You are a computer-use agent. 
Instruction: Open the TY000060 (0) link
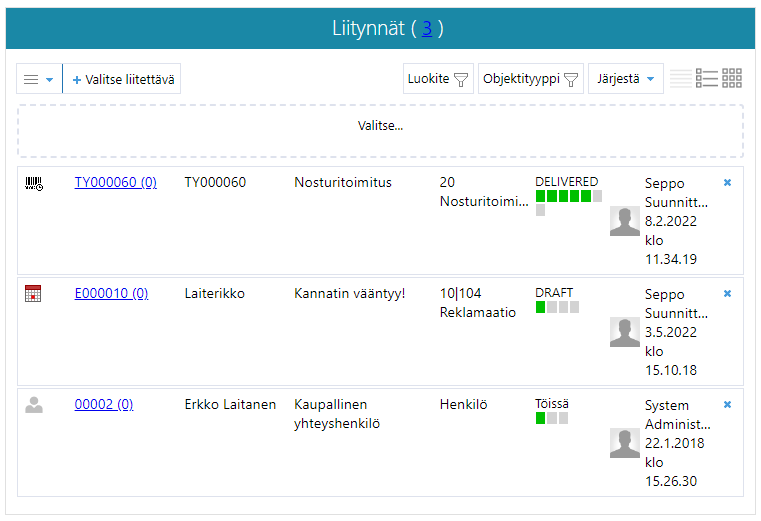point(115,183)
